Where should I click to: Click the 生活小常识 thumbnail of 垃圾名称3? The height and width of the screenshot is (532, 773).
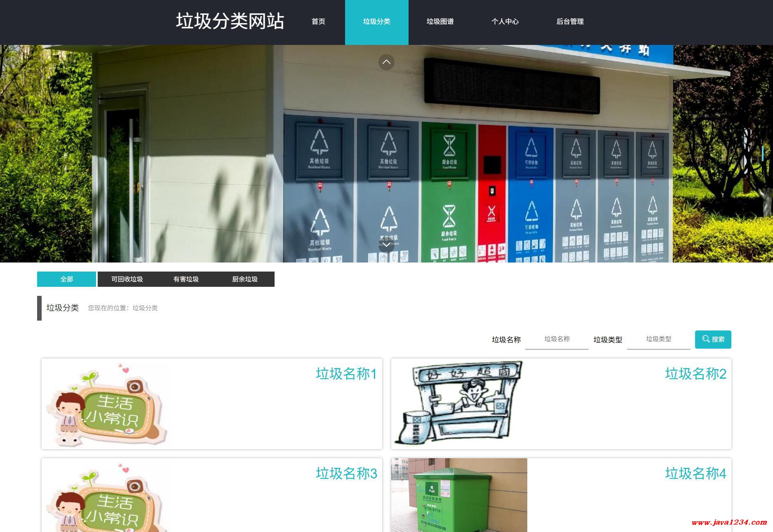pyautogui.click(x=107, y=497)
